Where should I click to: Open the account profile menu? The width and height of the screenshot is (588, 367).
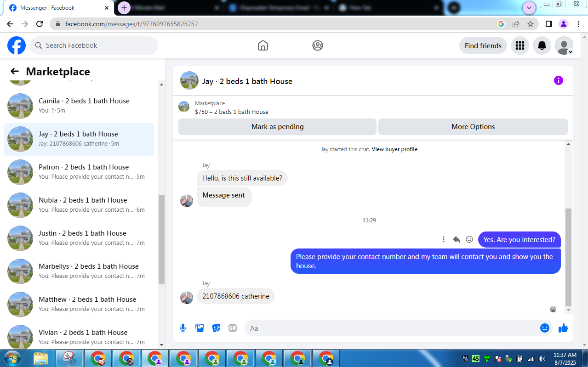click(x=564, y=45)
